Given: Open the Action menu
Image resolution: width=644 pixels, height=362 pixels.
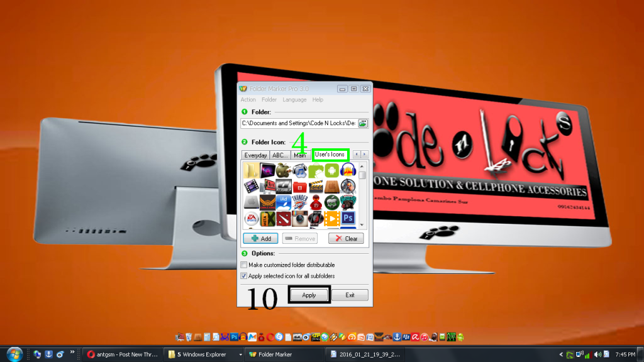Looking at the screenshot, I should (x=248, y=100).
